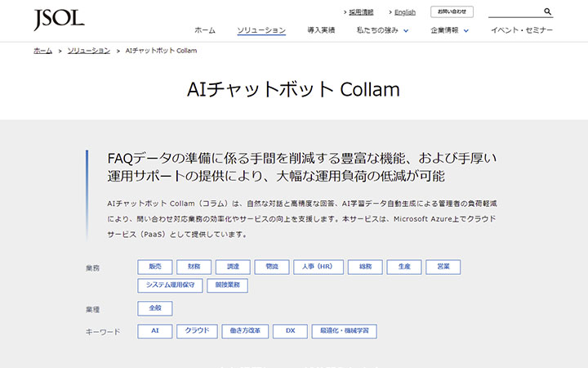The width and height of the screenshot is (588, 368).
Task: Click the 業務 category label
Action: (92, 268)
